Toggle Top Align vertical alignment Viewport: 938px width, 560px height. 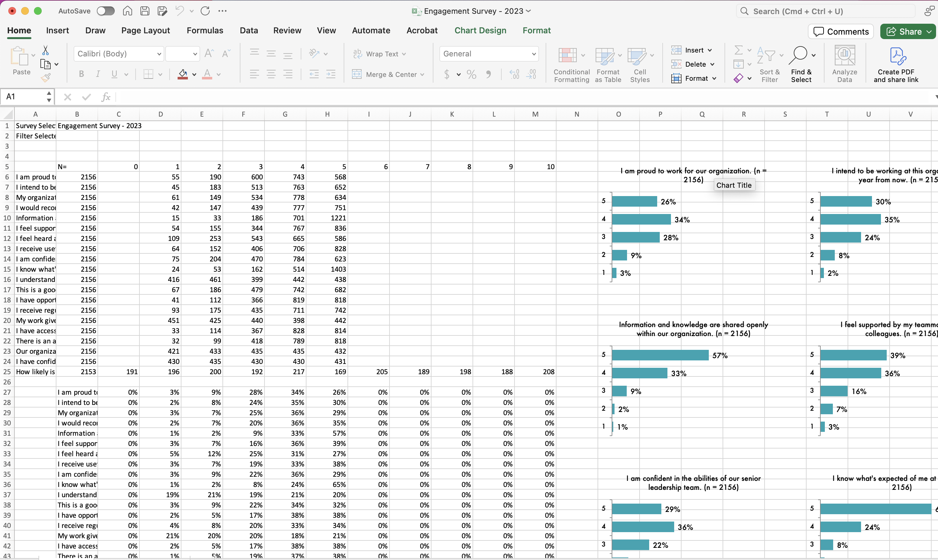pyautogui.click(x=255, y=53)
